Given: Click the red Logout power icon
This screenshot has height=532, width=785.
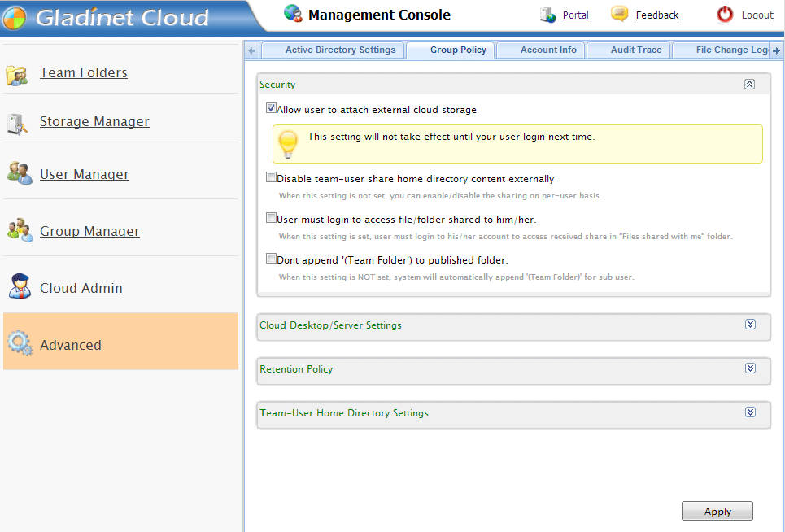Looking at the screenshot, I should coord(724,15).
